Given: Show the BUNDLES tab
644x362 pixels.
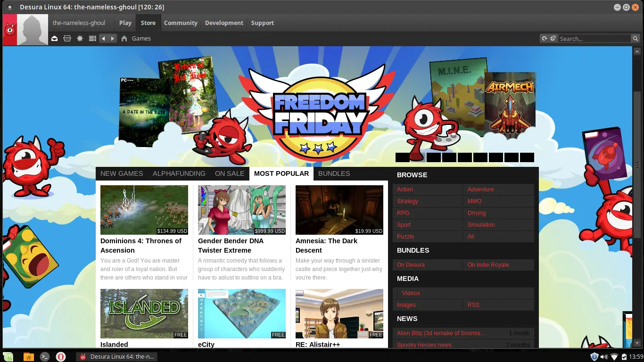Looking at the screenshot, I should (x=334, y=173).
